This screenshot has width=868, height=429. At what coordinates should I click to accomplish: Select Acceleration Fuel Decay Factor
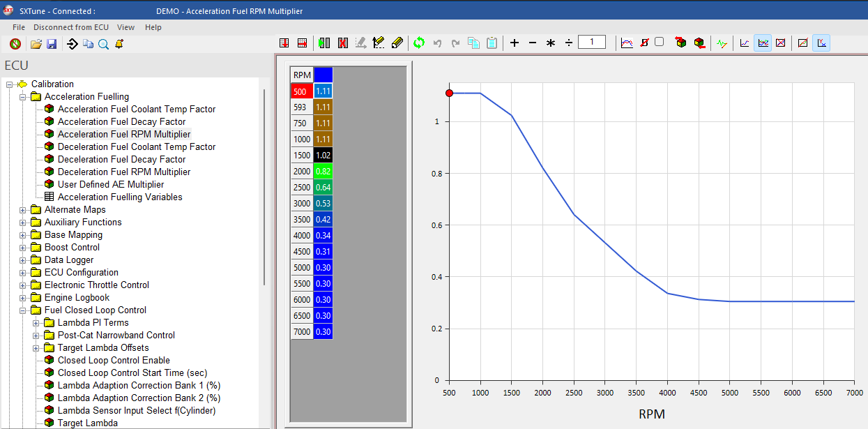pos(122,122)
